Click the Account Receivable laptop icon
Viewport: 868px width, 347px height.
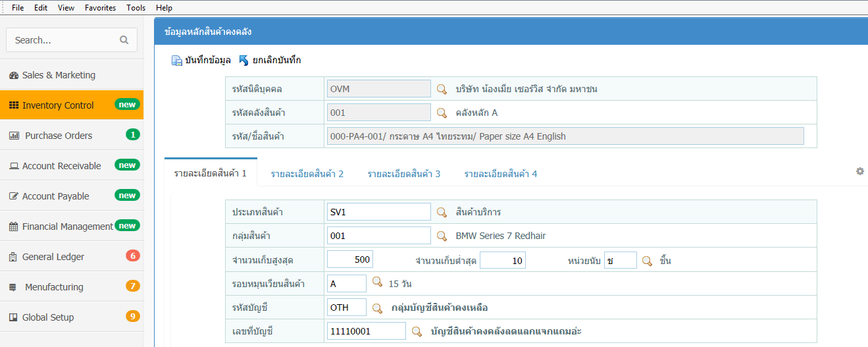click(14, 166)
